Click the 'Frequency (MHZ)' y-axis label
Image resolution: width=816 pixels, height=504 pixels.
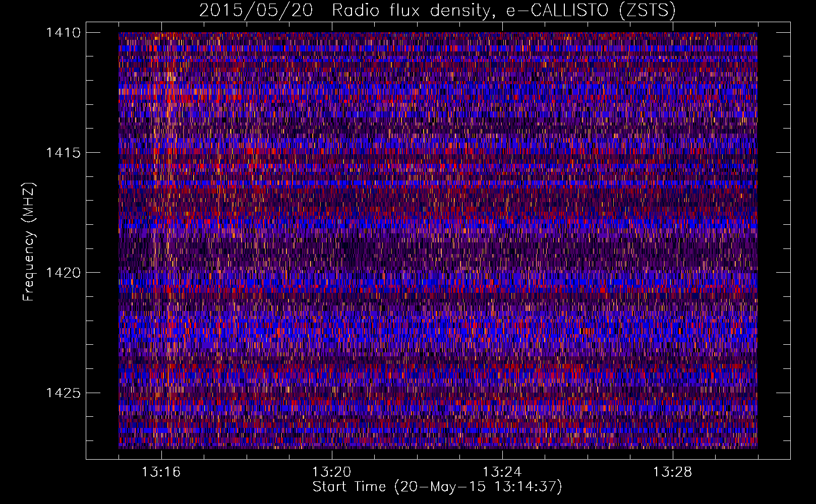[29, 241]
